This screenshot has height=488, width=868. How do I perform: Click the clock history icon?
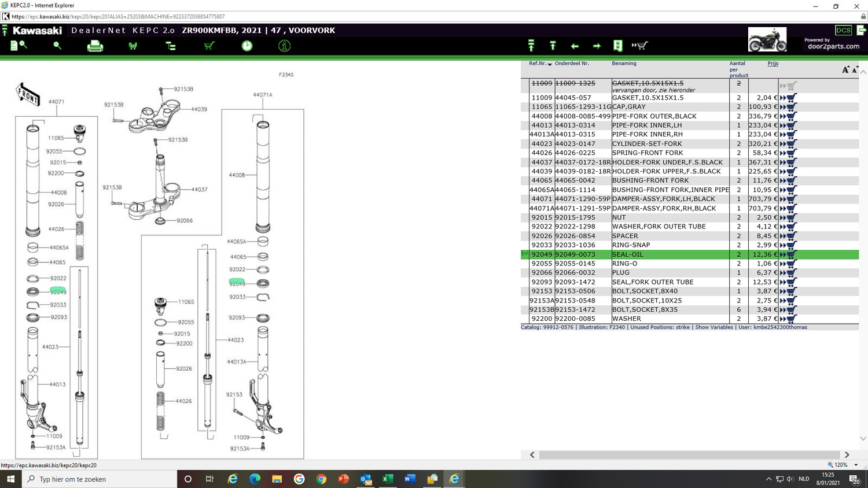coord(247,46)
